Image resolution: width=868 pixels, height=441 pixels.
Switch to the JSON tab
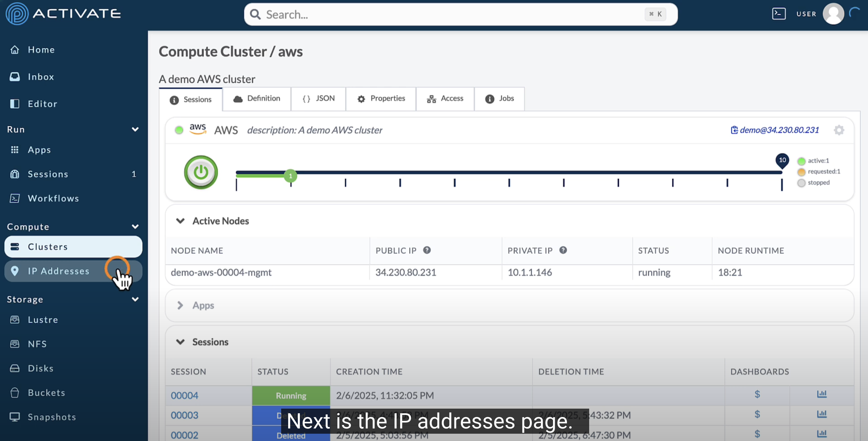pyautogui.click(x=318, y=99)
